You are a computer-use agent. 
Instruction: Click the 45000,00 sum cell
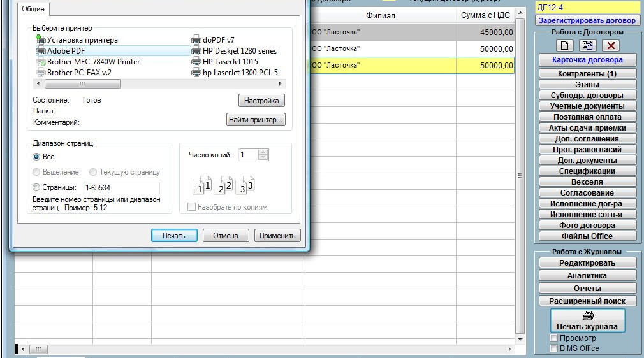pyautogui.click(x=485, y=32)
